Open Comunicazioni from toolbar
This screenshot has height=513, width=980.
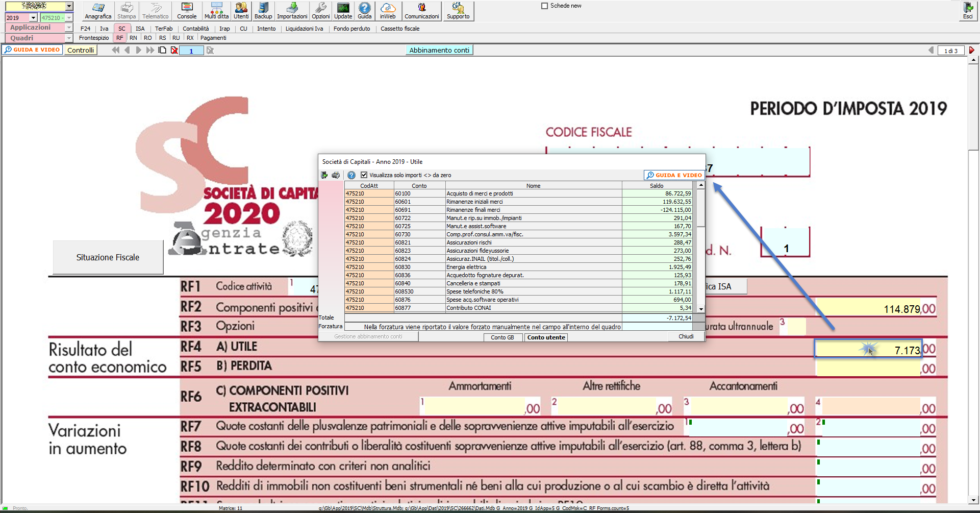coord(422,11)
